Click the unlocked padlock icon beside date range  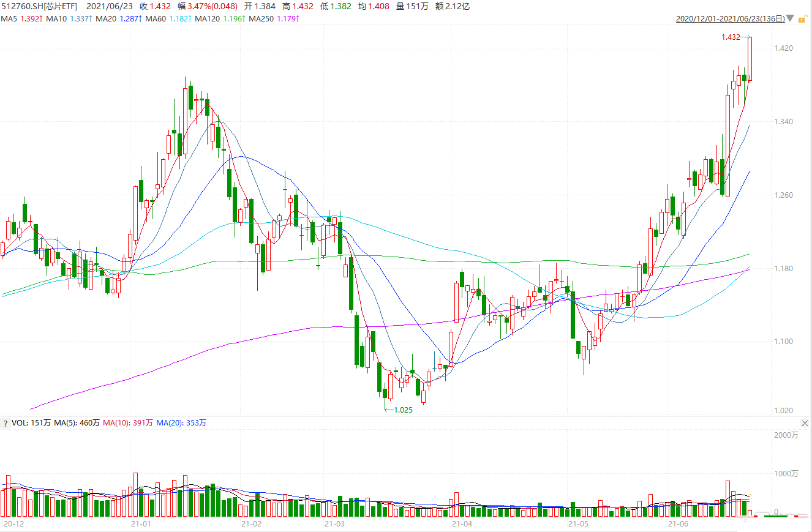tap(802, 19)
